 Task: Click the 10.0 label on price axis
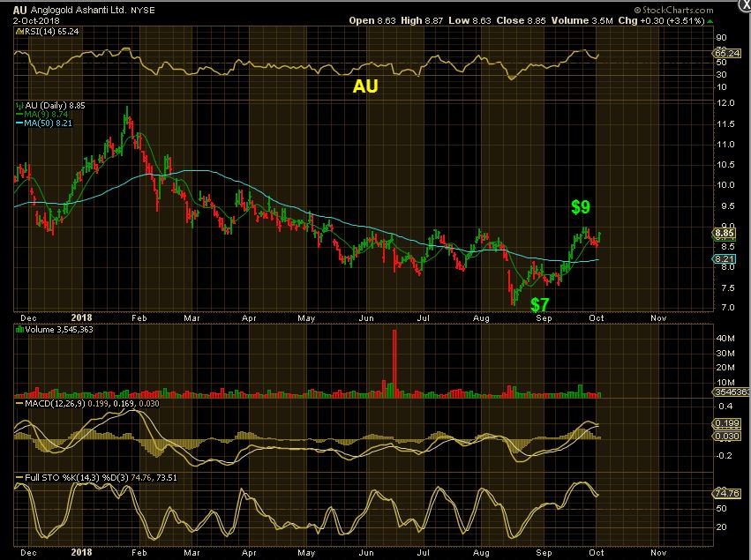[725, 184]
